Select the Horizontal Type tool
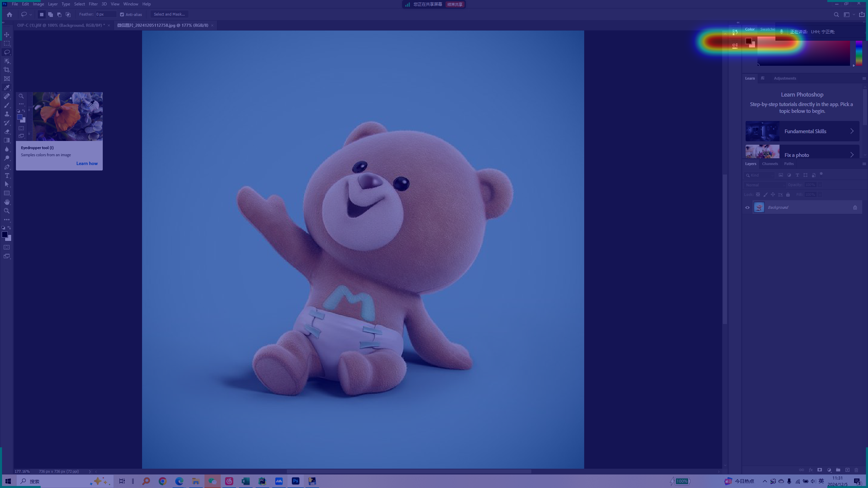This screenshot has height=488, width=868. (7, 176)
